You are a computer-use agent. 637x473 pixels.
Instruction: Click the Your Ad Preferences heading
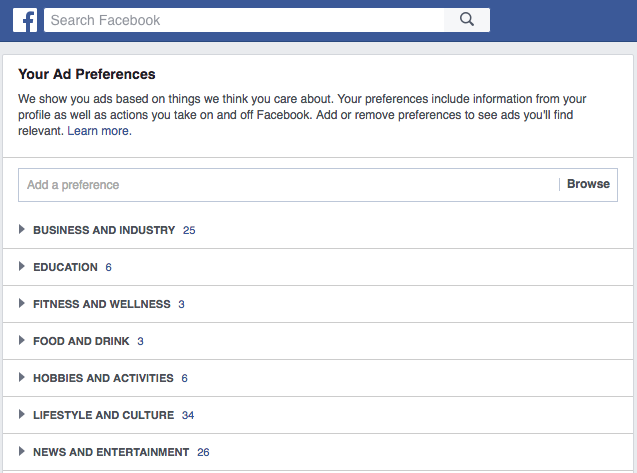87,74
